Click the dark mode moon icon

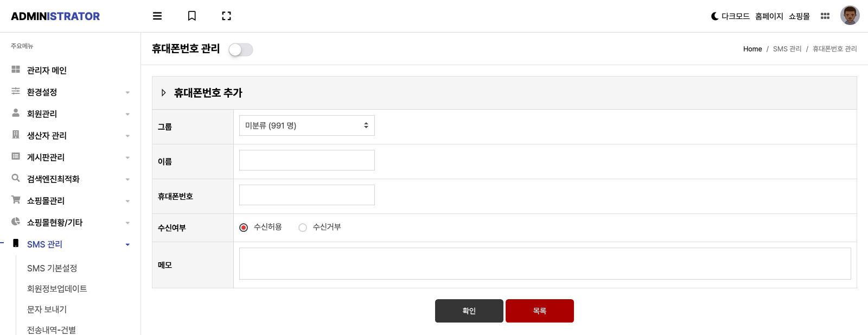tap(715, 16)
